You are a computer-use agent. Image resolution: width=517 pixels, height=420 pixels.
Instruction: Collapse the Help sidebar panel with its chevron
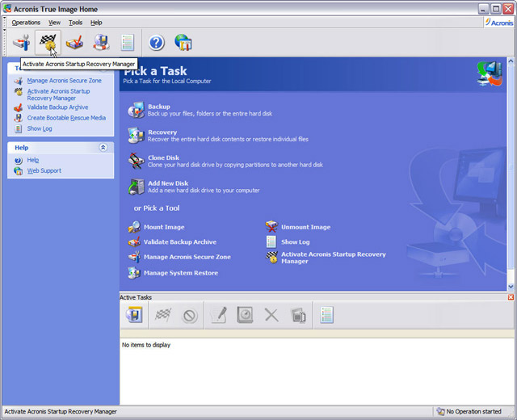click(x=103, y=147)
